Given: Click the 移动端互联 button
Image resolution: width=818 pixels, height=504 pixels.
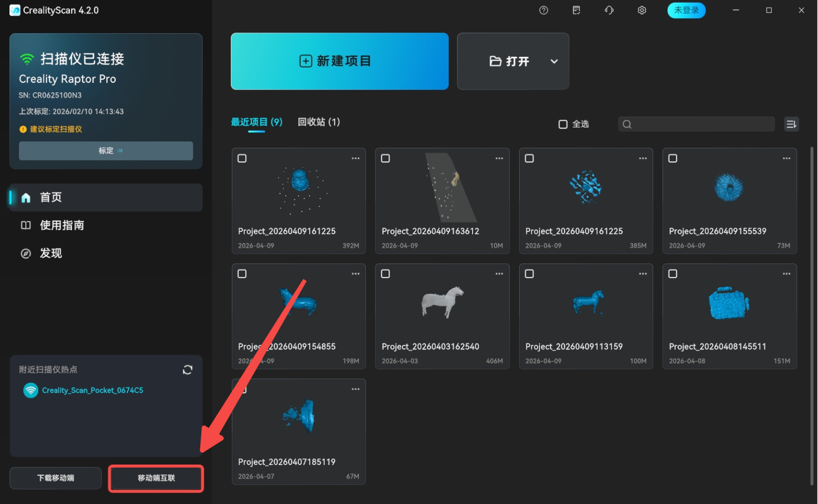Looking at the screenshot, I should click(156, 478).
